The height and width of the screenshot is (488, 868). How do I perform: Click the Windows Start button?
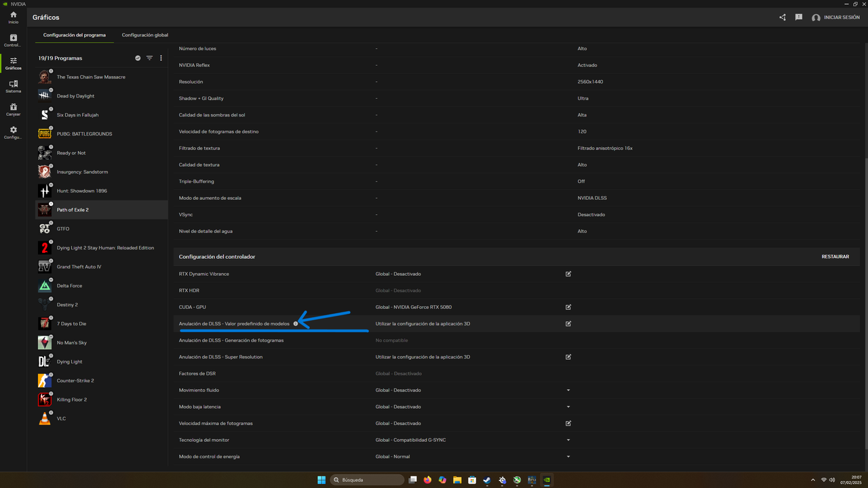pyautogui.click(x=321, y=480)
